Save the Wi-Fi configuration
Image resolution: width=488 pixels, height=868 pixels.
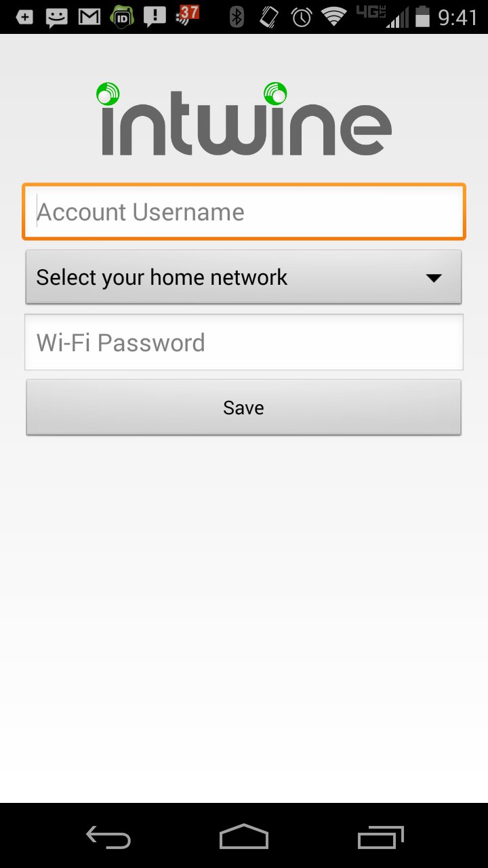pos(243,407)
